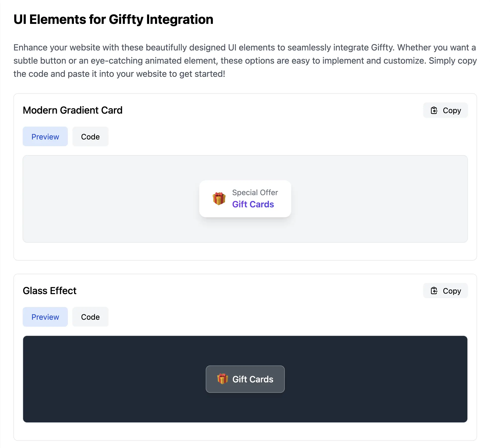Click the UI Elements for Giffty Integration heading

point(113,19)
